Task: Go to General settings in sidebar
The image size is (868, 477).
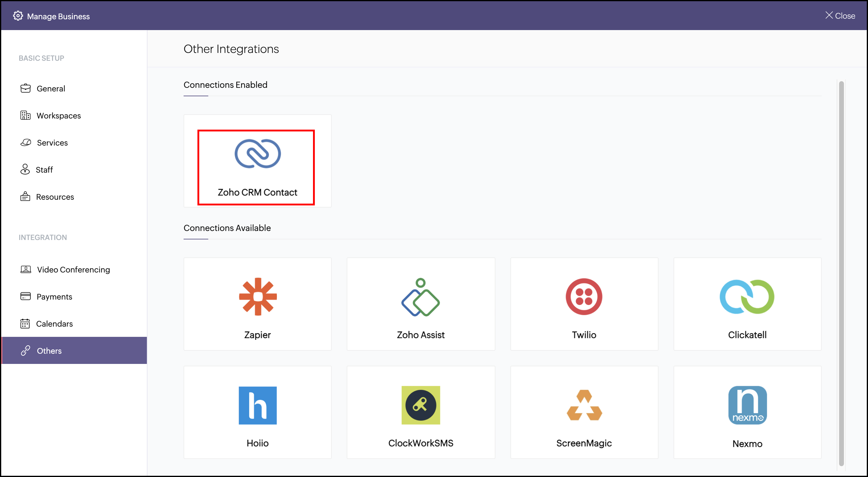Action: [x=51, y=88]
